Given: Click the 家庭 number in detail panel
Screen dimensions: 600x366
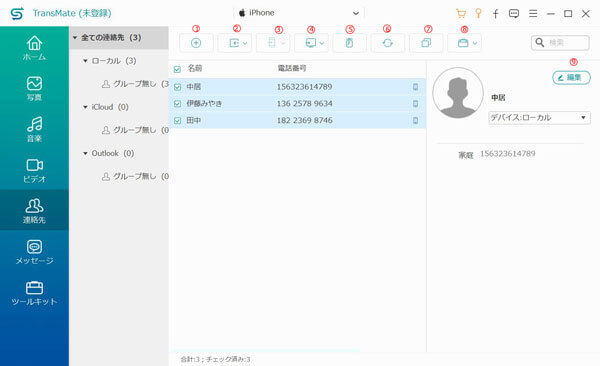Looking at the screenshot, I should pyautogui.click(x=508, y=154).
